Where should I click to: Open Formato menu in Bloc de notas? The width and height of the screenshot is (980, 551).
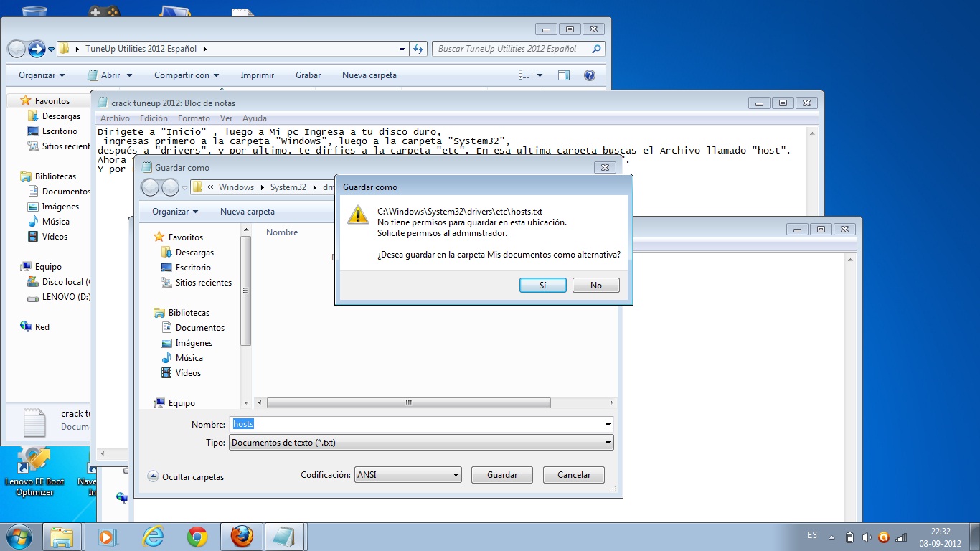tap(194, 118)
